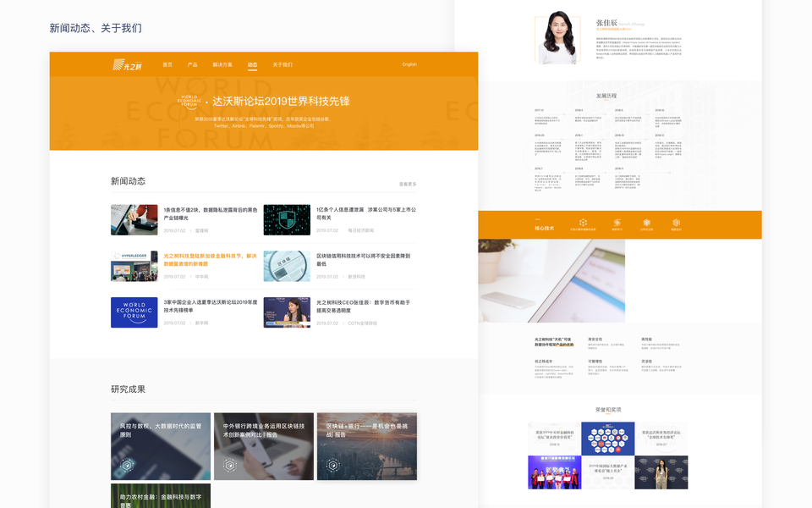This screenshot has height=508, width=812.
Task: Click the hexagon icon on the 区块链+银行 card
Action: point(333,465)
